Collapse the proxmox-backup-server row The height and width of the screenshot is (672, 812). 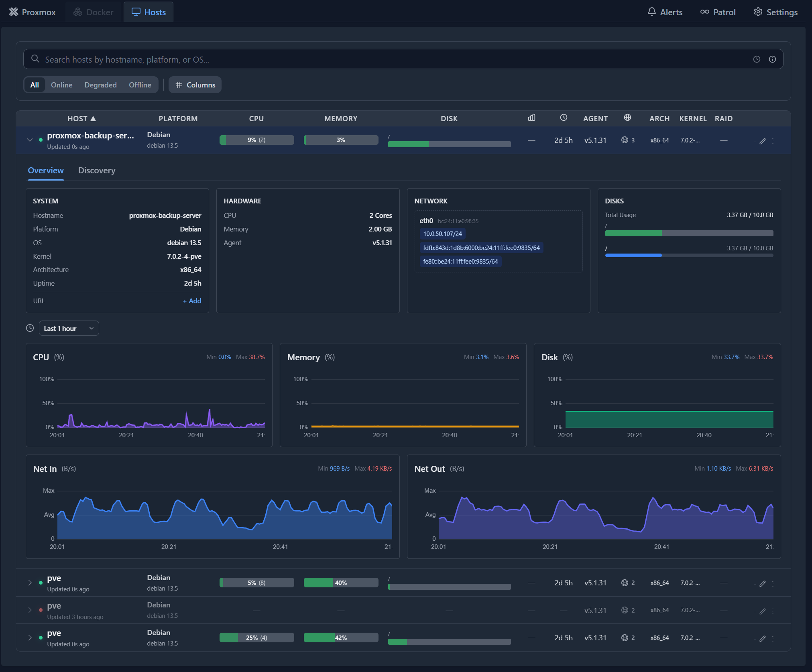click(30, 140)
